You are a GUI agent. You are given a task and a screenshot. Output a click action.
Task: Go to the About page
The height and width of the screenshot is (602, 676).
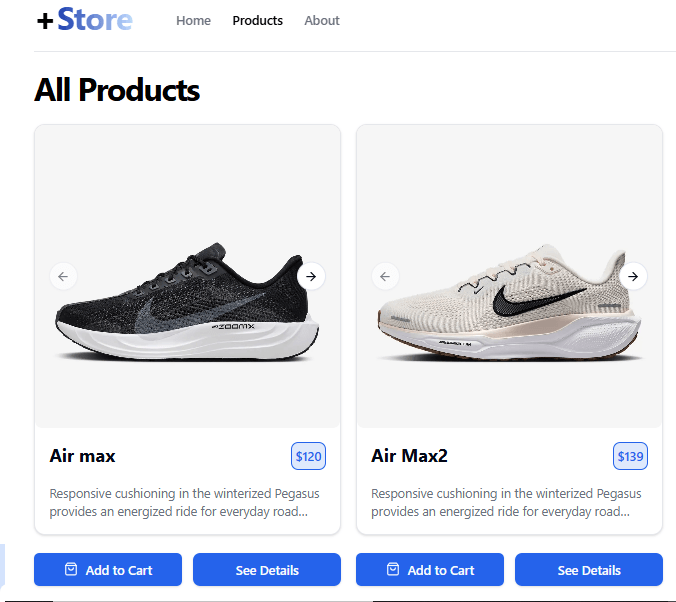pyautogui.click(x=322, y=20)
